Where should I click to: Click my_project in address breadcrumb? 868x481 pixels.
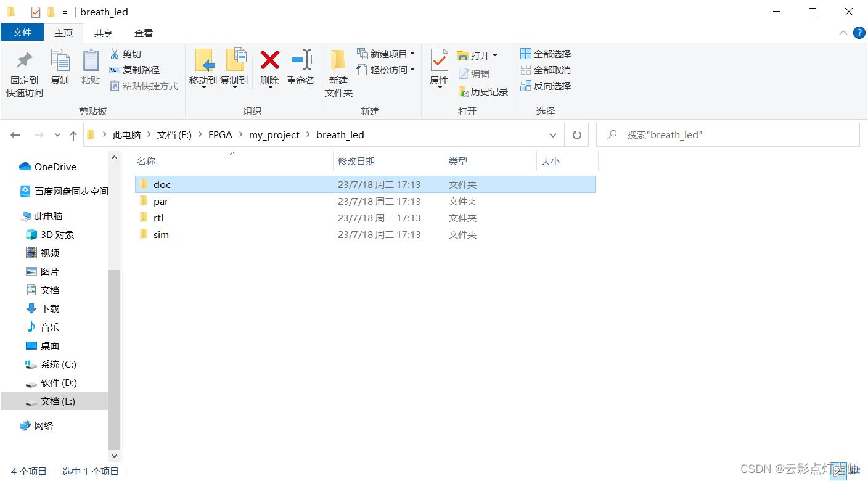pos(274,135)
